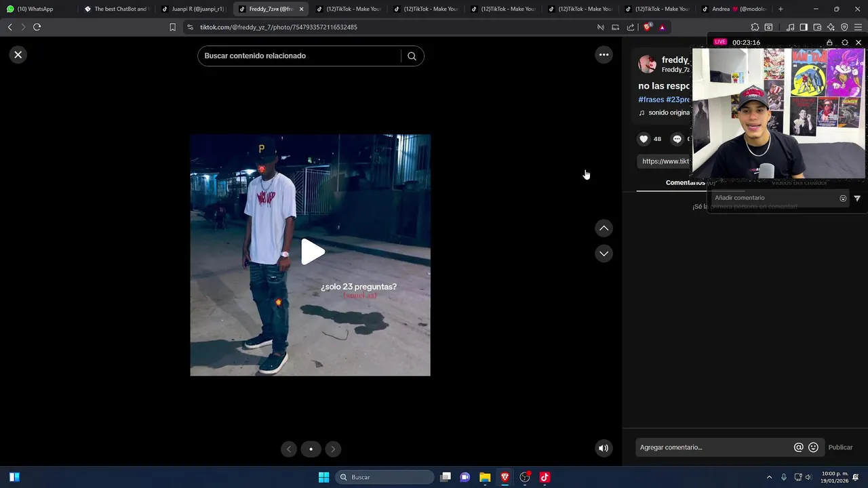Image resolution: width=868 pixels, height=488 pixels.
Task: Reload the page with refresh icon
Action: coord(37,27)
